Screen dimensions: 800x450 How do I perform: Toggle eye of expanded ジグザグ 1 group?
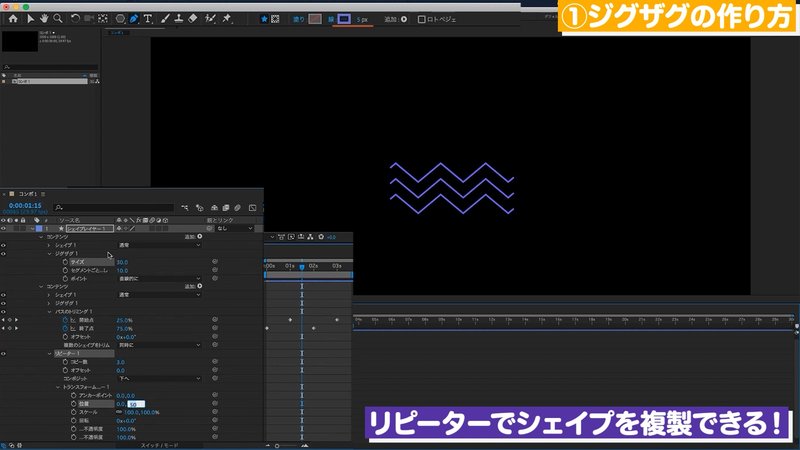tap(4, 254)
